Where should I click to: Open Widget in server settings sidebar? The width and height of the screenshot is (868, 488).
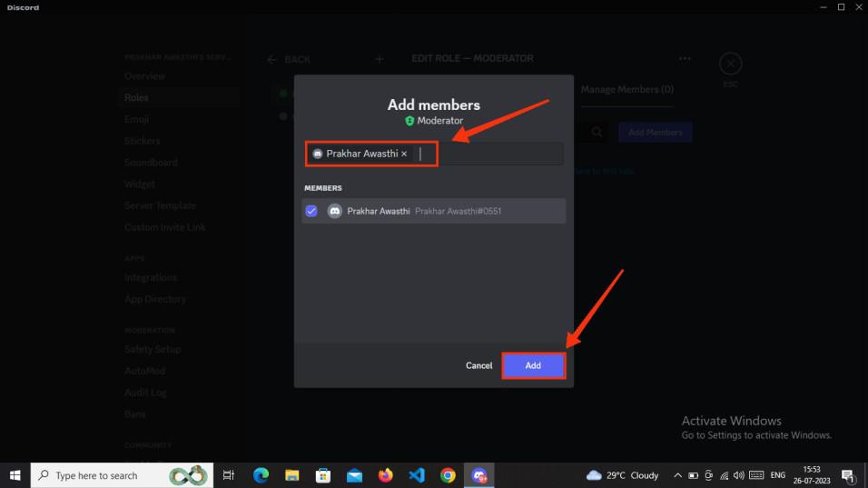click(140, 184)
